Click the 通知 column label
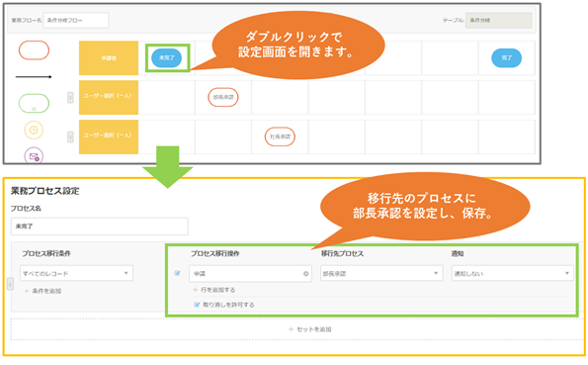This screenshot has width=588, height=365. point(458,253)
